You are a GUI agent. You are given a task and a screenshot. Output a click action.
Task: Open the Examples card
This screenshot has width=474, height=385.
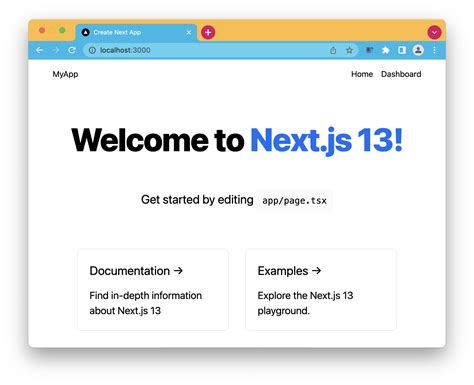[x=321, y=289]
